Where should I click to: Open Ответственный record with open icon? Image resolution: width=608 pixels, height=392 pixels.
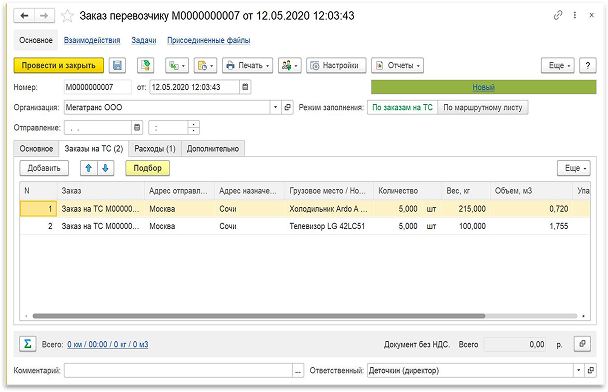[x=591, y=370]
